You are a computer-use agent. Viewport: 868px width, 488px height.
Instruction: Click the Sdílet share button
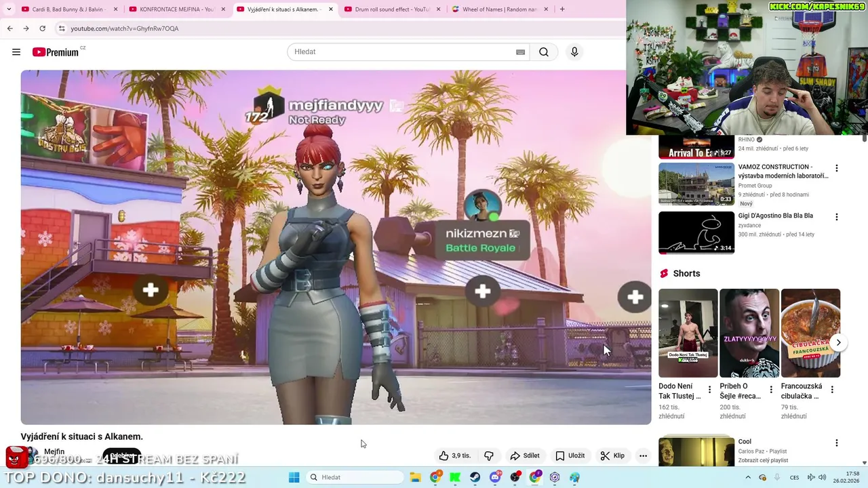coord(525,455)
